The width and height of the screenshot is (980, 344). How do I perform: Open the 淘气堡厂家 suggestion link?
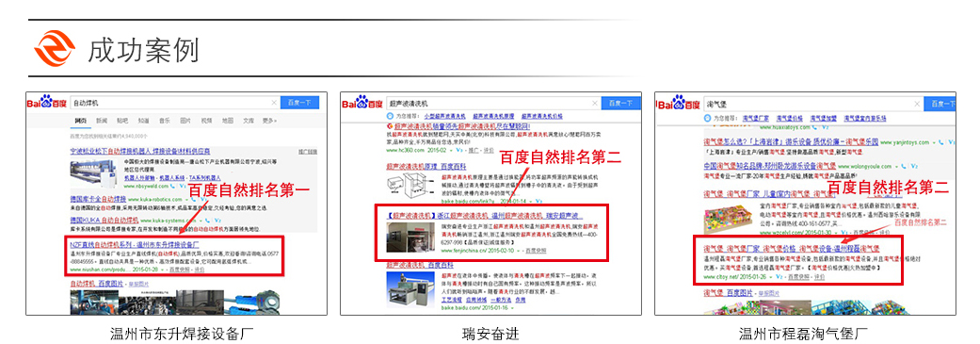(x=756, y=118)
